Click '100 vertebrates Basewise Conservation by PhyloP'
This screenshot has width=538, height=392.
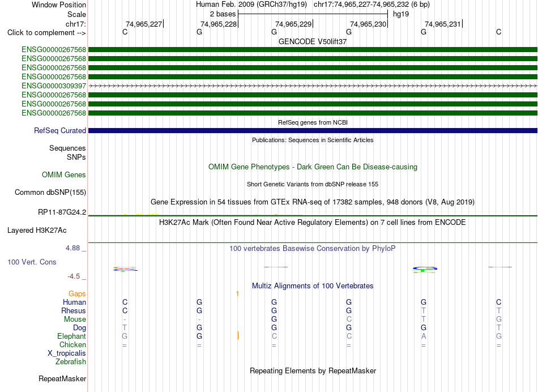click(x=313, y=249)
